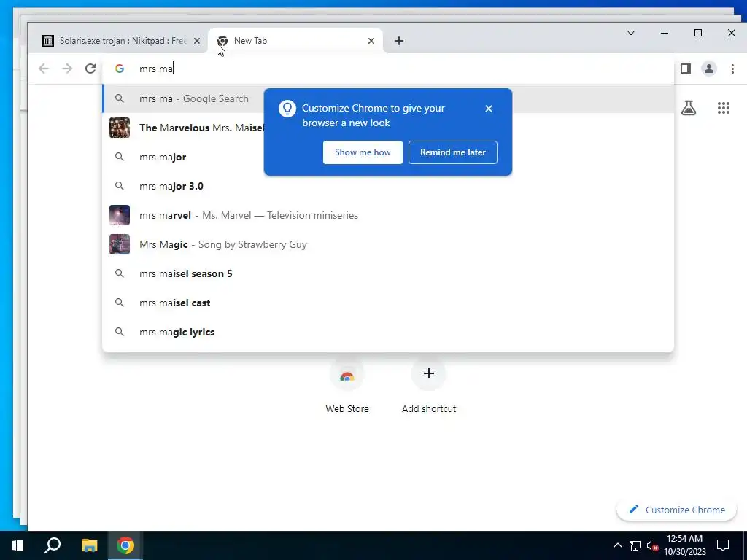
Task: Close the New Tab tab
Action: [x=371, y=41]
